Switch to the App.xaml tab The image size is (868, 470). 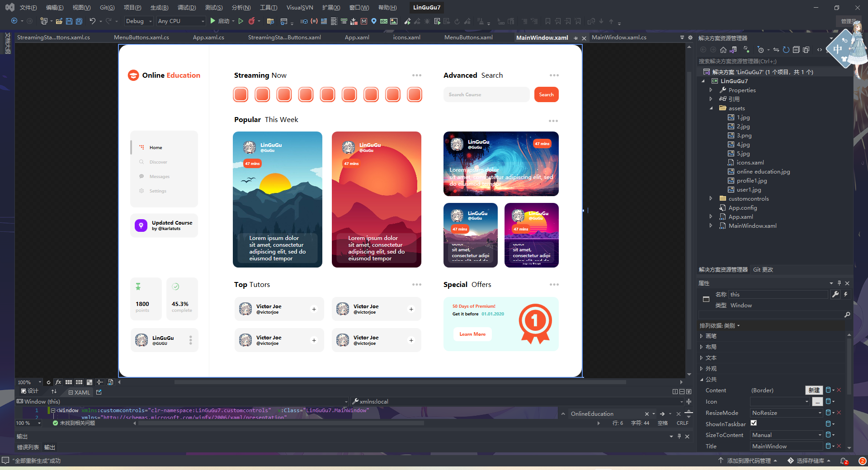tap(357, 38)
